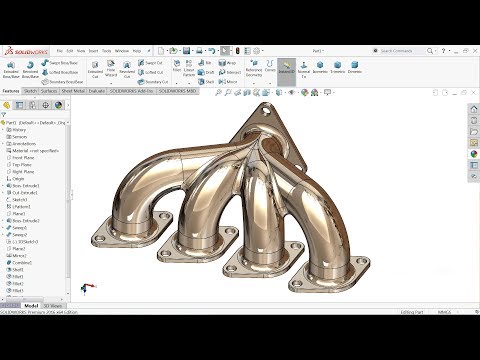Click the Fillet tool

177,65
